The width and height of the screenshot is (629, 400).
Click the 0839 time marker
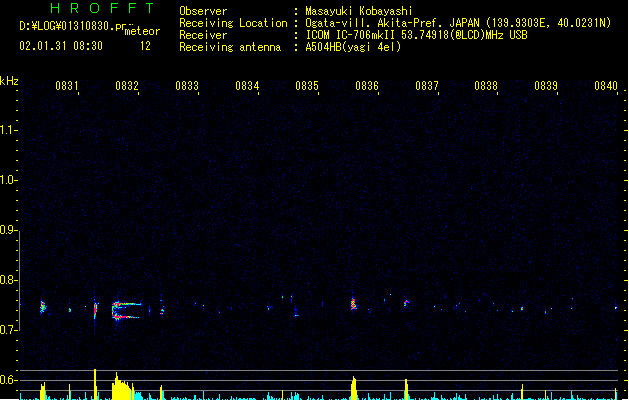click(x=546, y=86)
